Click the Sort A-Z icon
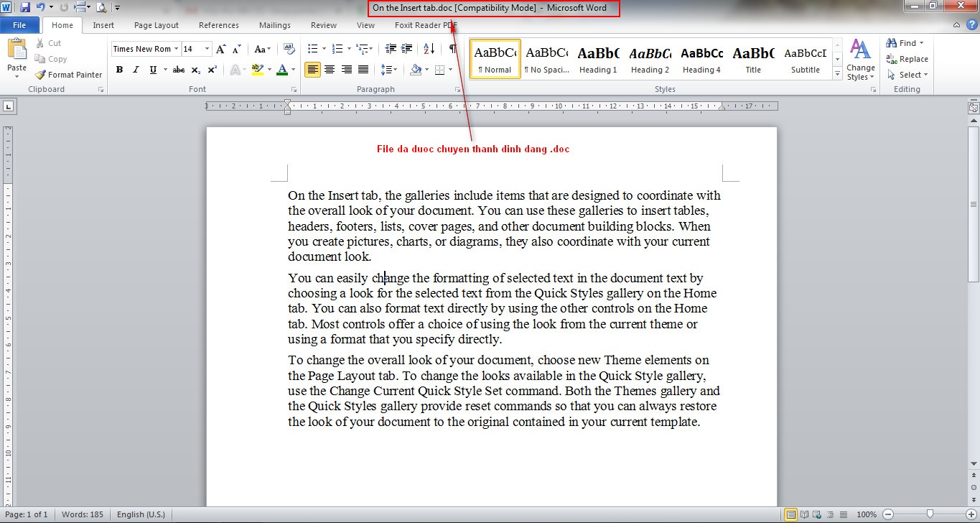Viewport: 980px width, 523px height. (429, 49)
